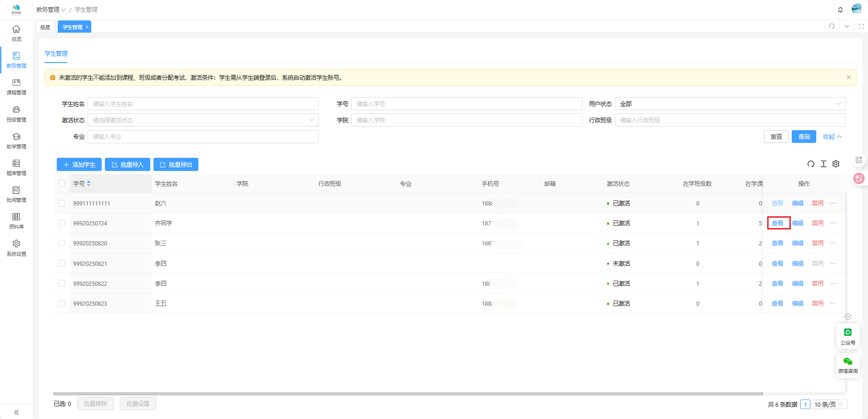Expand the 用户状态 dropdown

pyautogui.click(x=730, y=104)
